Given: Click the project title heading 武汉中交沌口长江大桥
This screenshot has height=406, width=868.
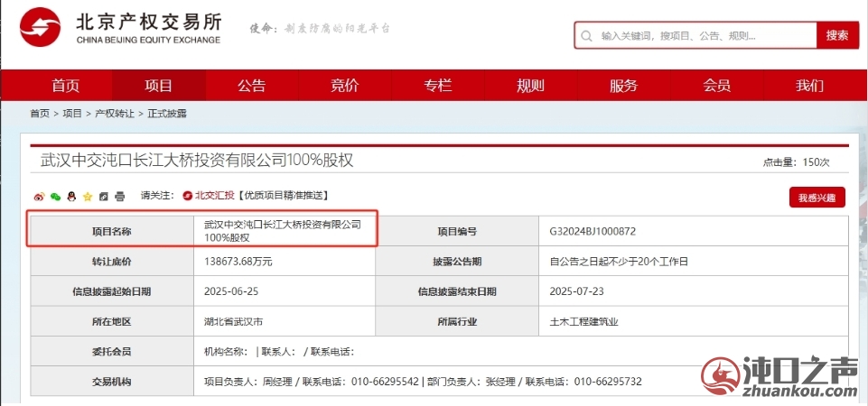Looking at the screenshot, I should (197, 161).
